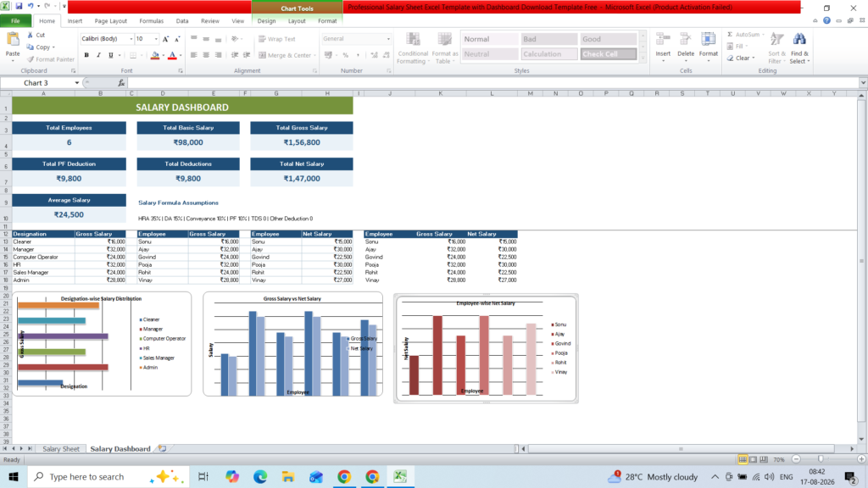Click the Merge & Center icon

(263, 55)
